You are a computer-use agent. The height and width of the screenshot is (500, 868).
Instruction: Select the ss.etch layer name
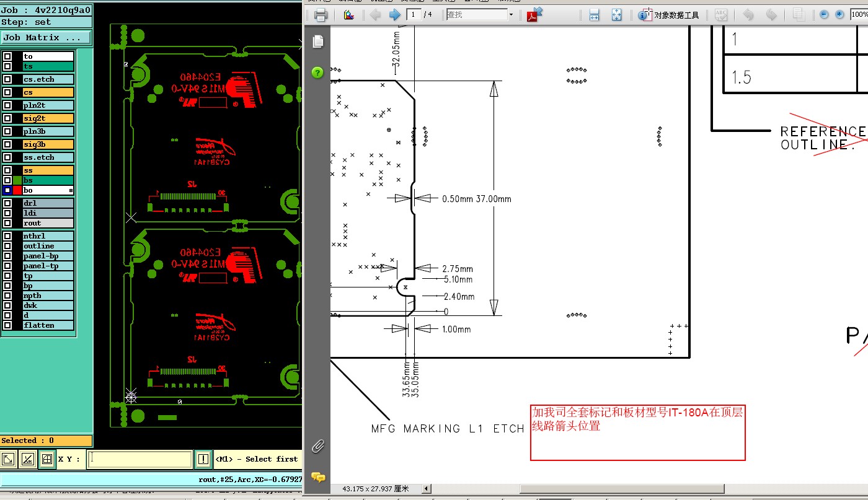point(48,157)
